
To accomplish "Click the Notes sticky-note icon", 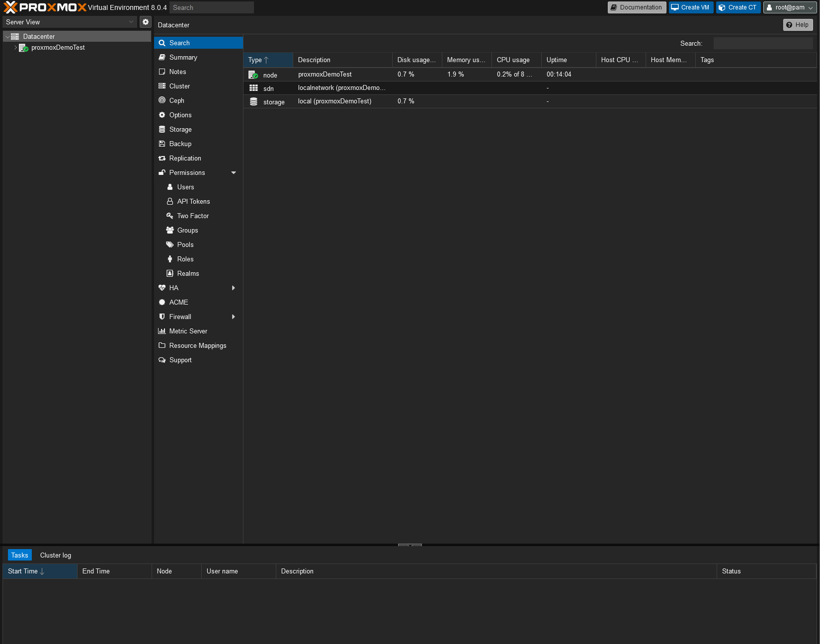I will point(162,72).
